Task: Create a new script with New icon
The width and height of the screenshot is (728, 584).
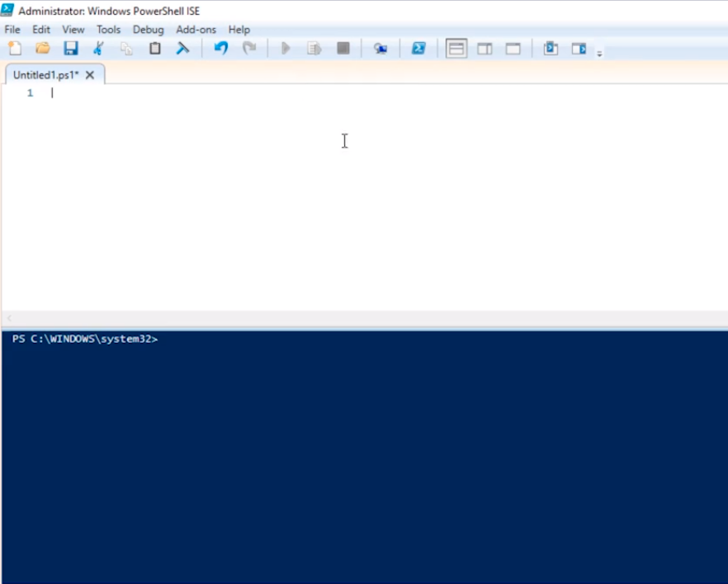Action: pyautogui.click(x=15, y=49)
